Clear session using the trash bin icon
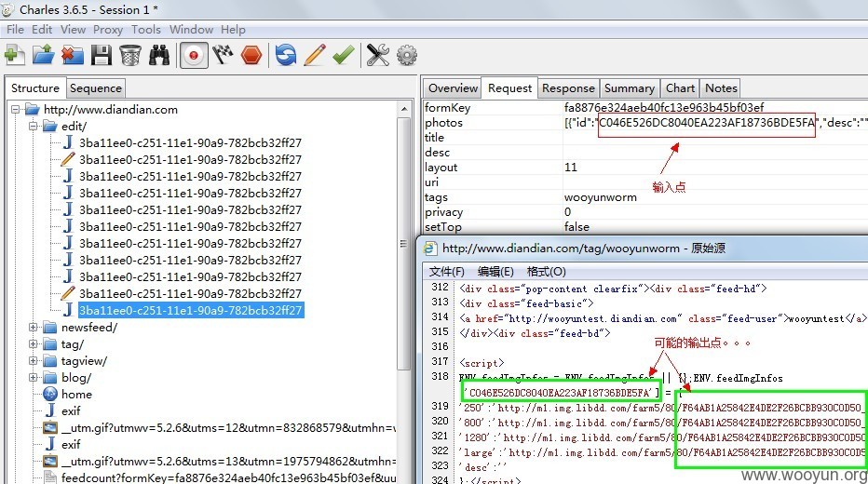868x484 pixels. pyautogui.click(x=130, y=55)
